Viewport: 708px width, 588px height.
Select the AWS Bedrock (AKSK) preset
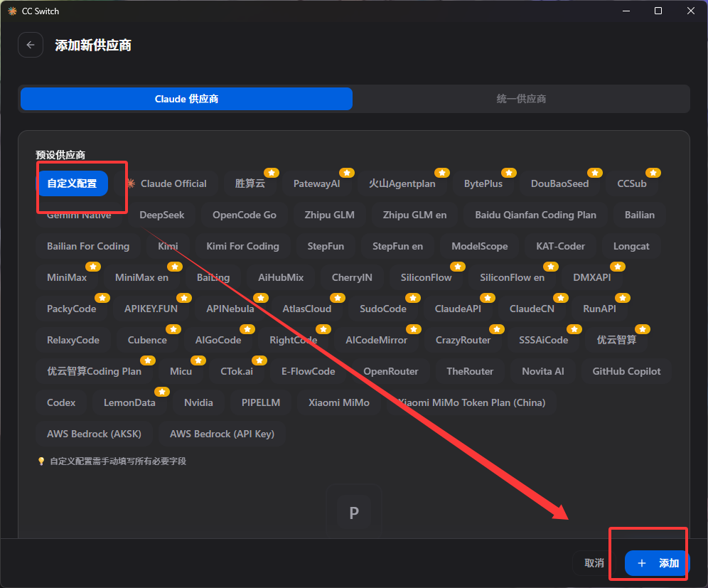94,434
